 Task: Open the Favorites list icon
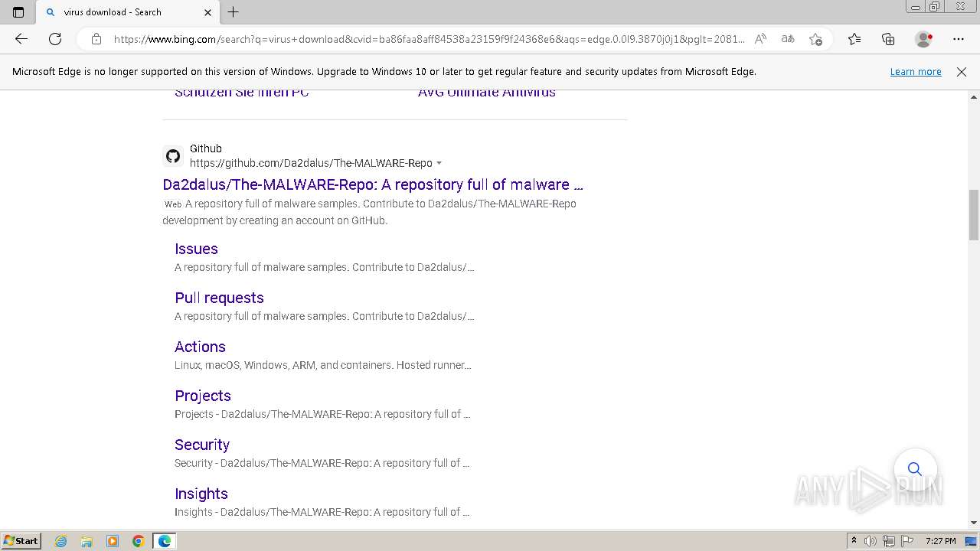pos(854,39)
